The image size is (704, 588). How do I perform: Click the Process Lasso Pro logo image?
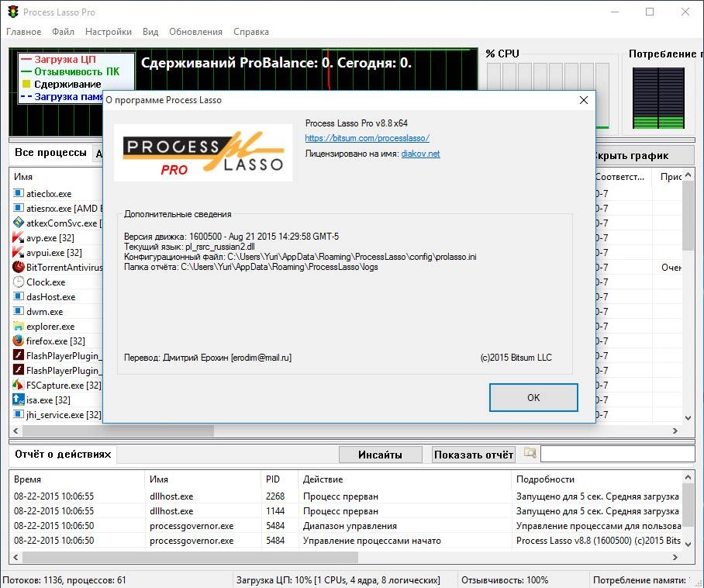pyautogui.click(x=203, y=153)
